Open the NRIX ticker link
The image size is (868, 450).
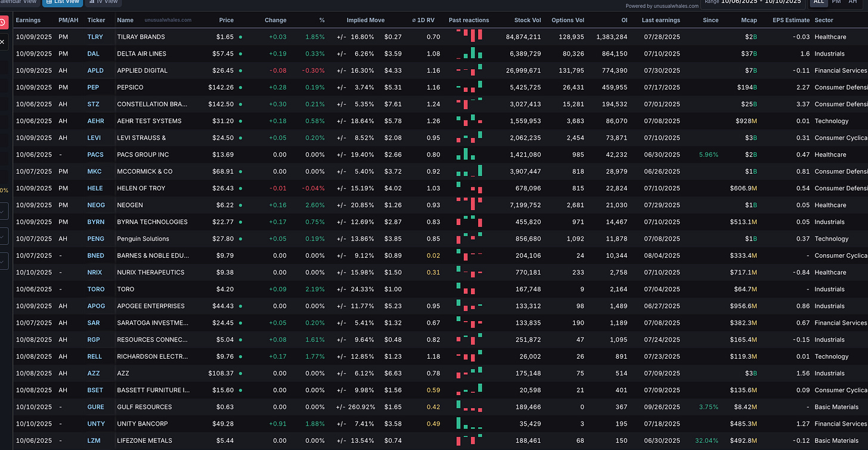(94, 272)
